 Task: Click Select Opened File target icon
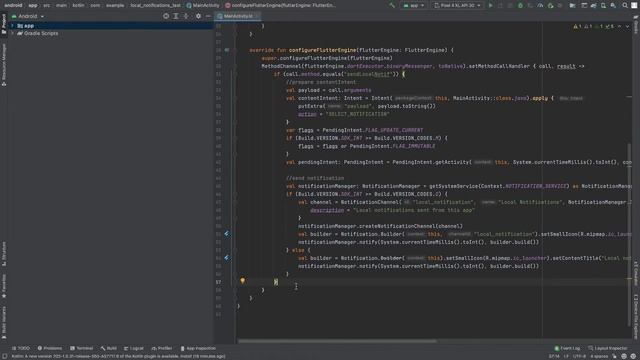point(166,16)
